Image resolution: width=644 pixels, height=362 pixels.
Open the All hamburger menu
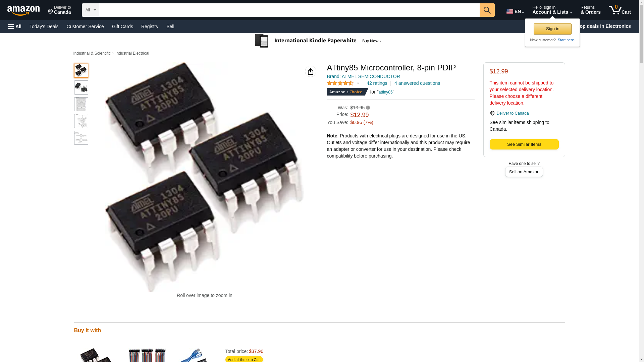click(15, 26)
